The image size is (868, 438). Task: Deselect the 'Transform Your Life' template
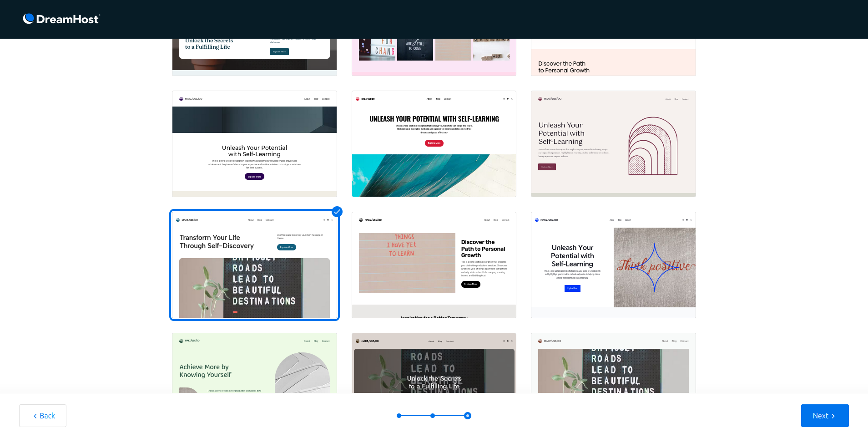(x=254, y=273)
